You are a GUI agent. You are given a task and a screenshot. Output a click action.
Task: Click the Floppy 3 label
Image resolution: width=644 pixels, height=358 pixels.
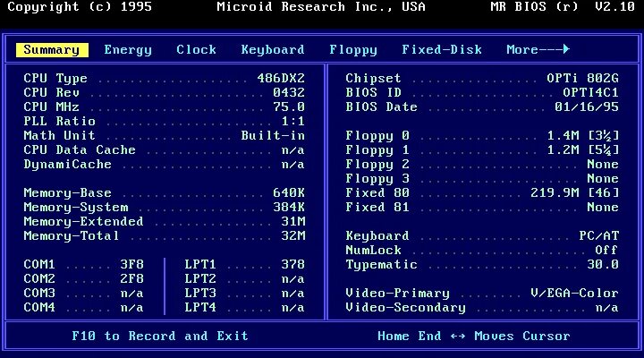[377, 179]
